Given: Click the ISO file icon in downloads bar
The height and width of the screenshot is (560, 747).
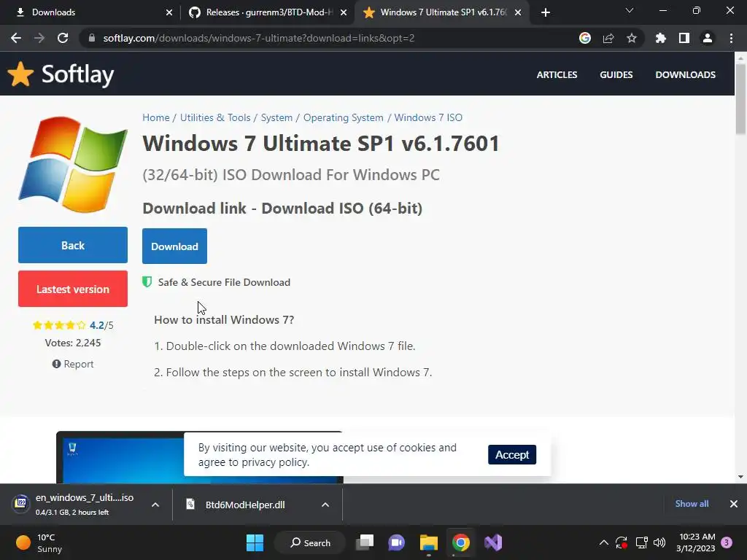Looking at the screenshot, I should point(21,503).
